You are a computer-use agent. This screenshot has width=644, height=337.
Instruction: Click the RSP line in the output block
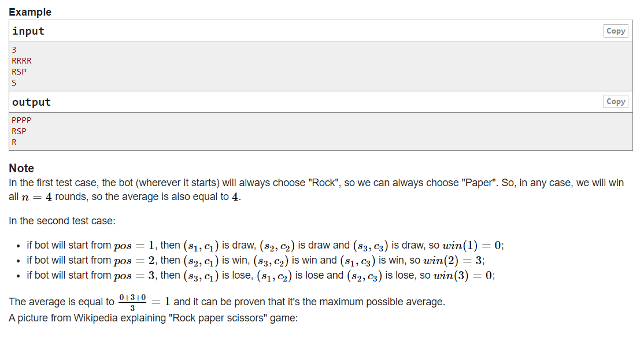(x=19, y=131)
